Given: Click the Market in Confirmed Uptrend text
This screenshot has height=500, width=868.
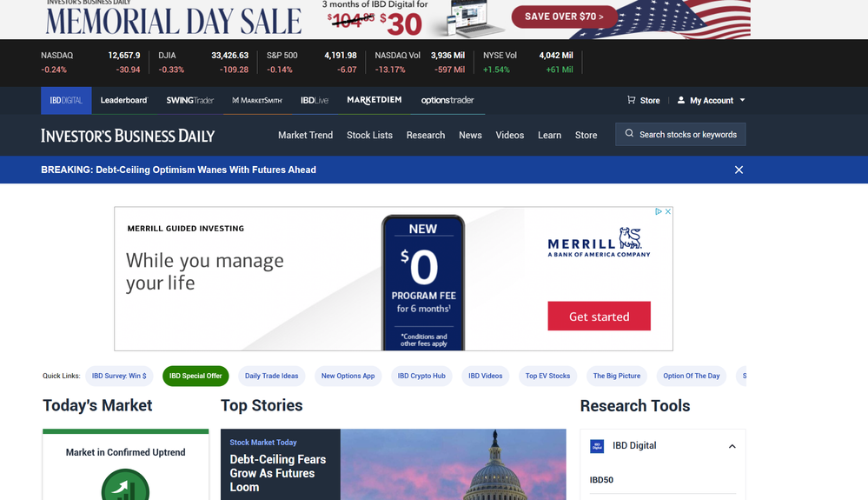Looking at the screenshot, I should [x=126, y=452].
